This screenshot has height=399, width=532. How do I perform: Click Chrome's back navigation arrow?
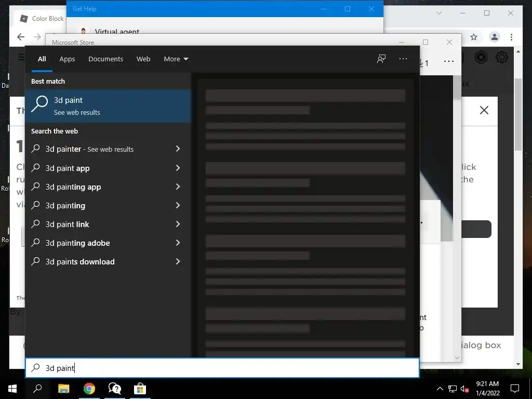21,37
